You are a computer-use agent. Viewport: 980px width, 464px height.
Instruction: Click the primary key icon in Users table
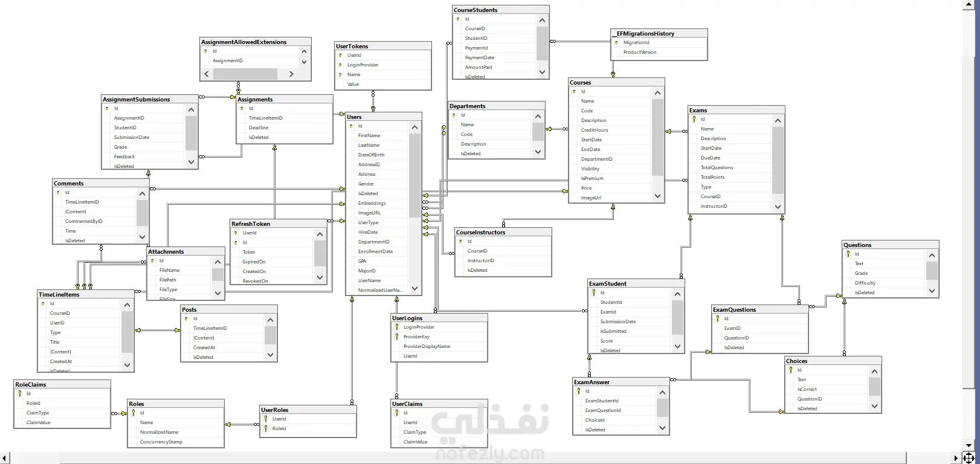pyautogui.click(x=351, y=126)
